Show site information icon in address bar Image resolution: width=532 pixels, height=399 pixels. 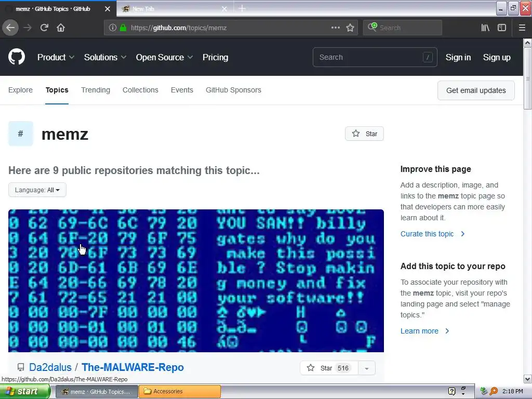113,28
